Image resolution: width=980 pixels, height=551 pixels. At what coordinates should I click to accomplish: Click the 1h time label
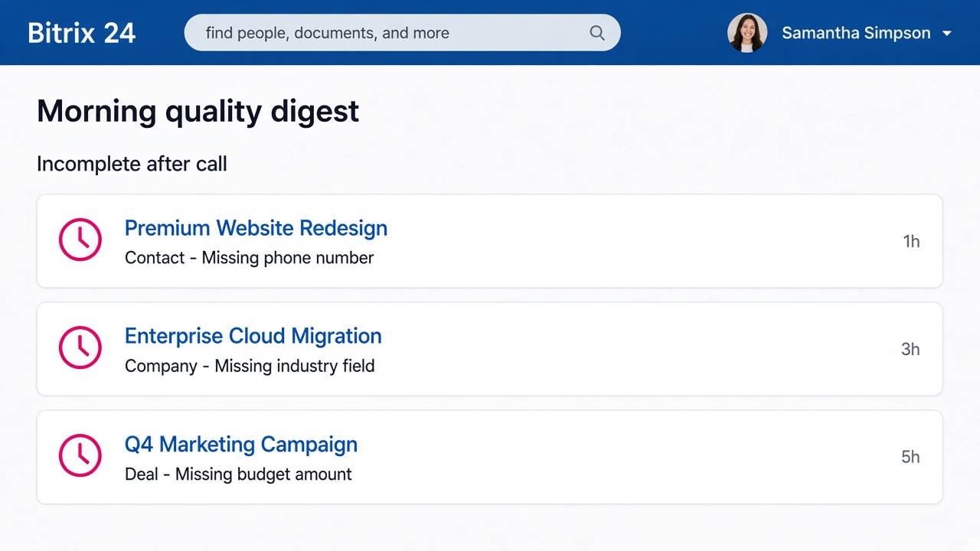(x=911, y=241)
